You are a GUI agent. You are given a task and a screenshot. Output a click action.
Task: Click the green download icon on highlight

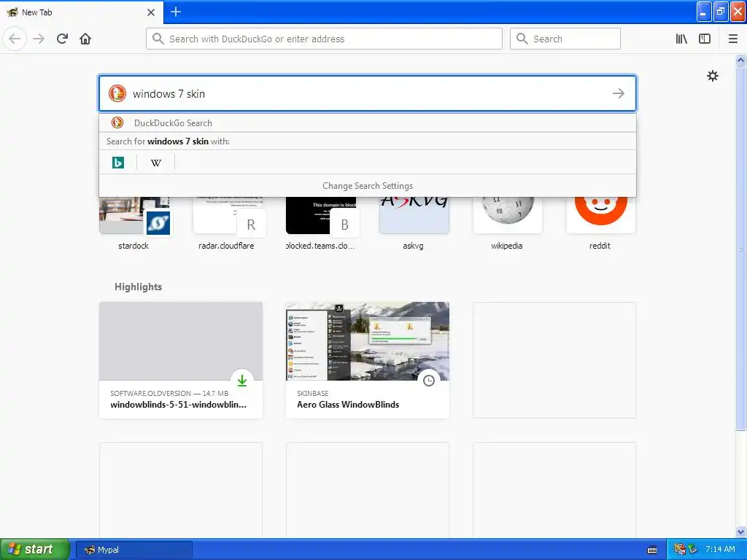tap(242, 381)
